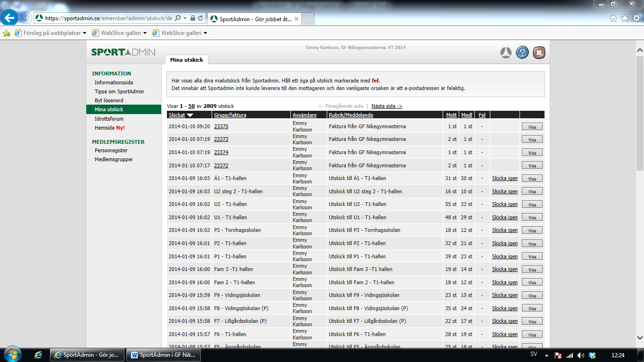The height and width of the screenshot is (362, 644).
Task: Click the padlock security icon
Action: pos(192,18)
